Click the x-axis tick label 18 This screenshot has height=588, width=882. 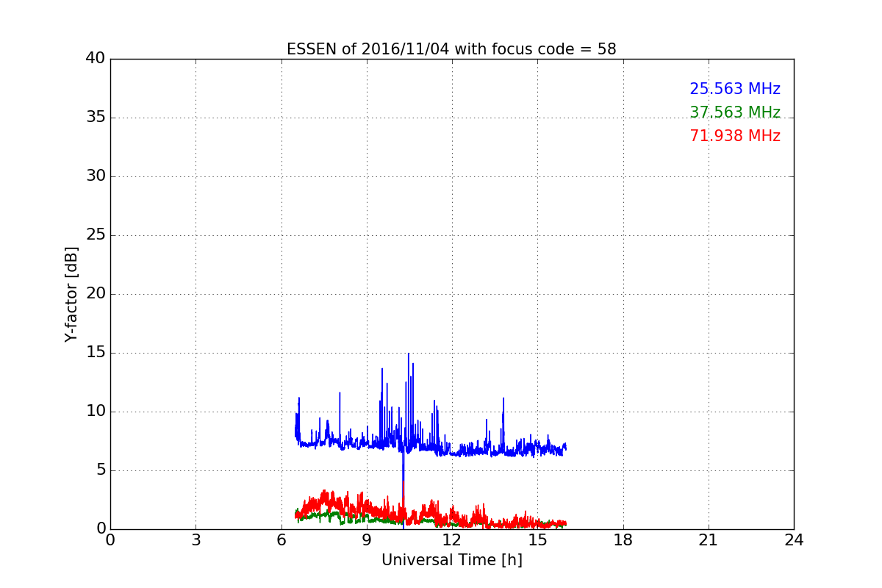point(623,540)
